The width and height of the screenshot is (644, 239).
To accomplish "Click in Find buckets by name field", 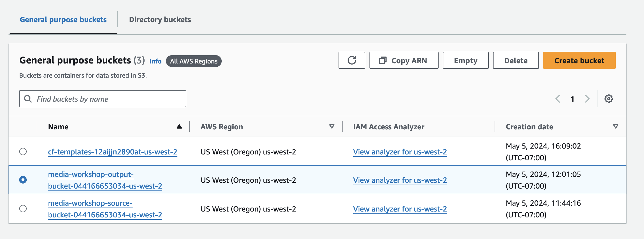I will point(109,99).
